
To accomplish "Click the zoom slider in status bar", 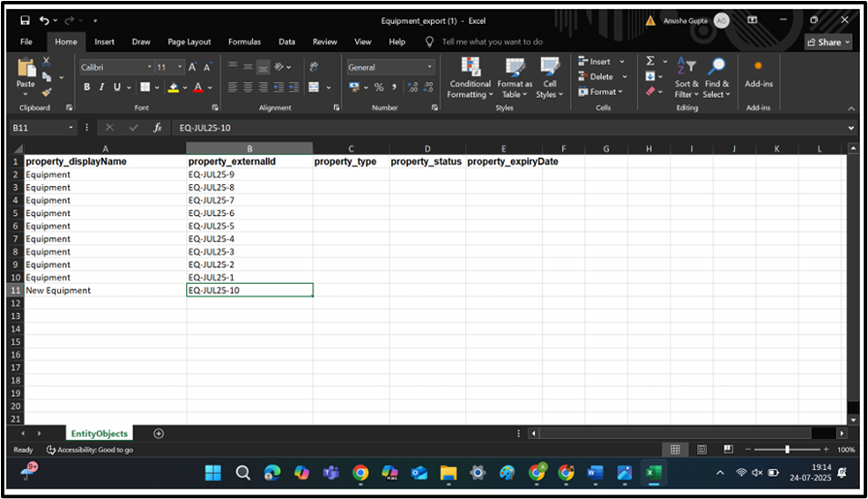I will [787, 450].
